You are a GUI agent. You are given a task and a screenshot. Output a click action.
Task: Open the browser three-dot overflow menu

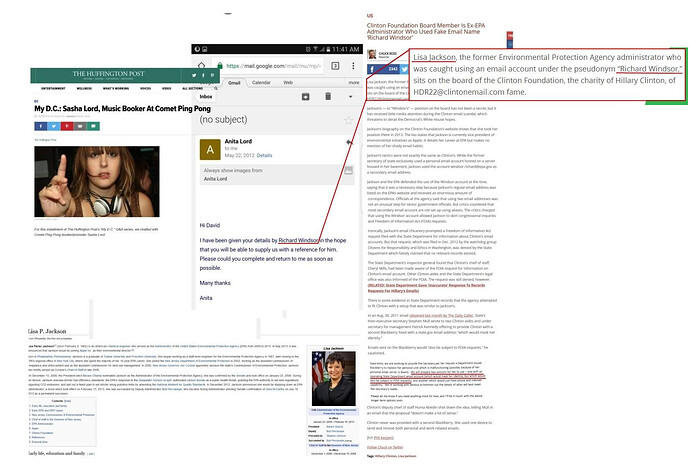353,66
